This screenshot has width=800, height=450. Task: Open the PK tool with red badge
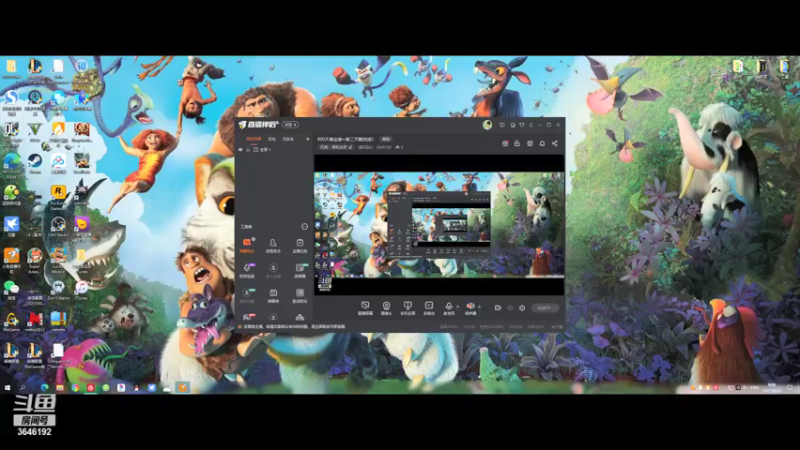[x=247, y=317]
